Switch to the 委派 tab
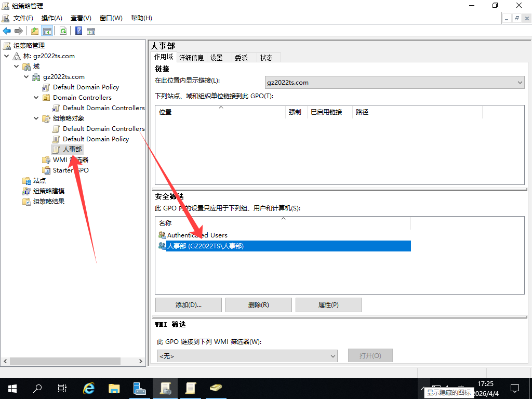The width and height of the screenshot is (532, 399). click(241, 58)
